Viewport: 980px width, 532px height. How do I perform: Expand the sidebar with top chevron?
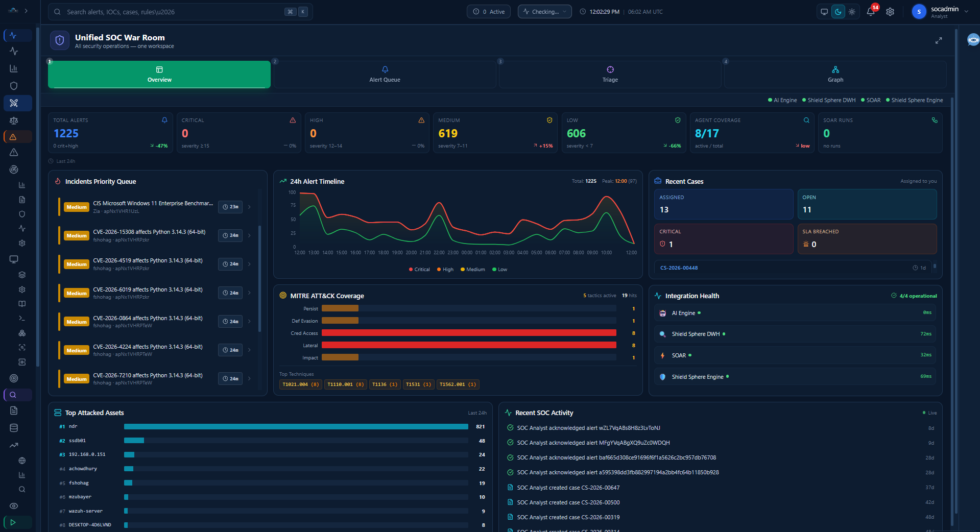click(26, 11)
